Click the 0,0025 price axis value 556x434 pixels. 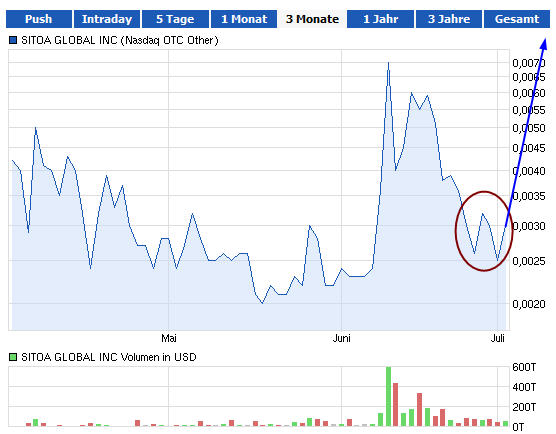tap(529, 261)
